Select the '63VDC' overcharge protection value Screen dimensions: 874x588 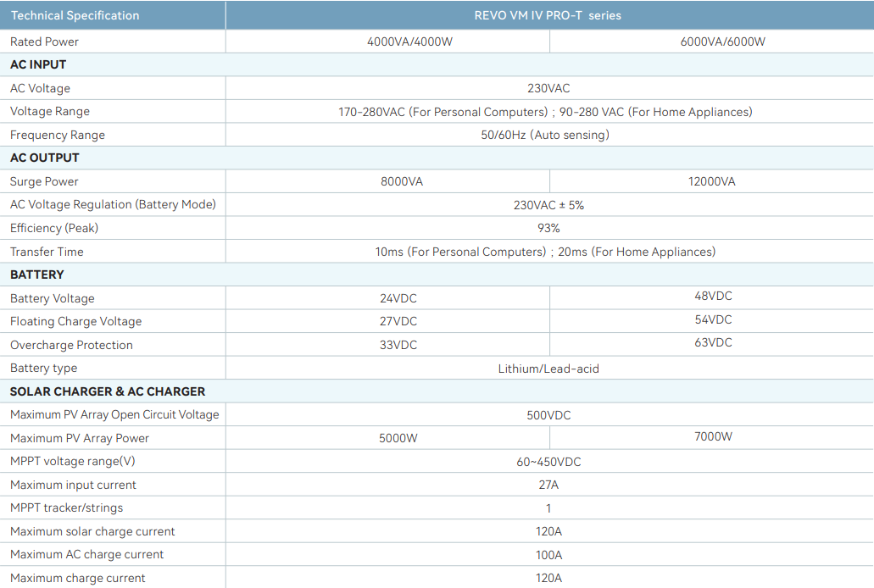(x=713, y=343)
